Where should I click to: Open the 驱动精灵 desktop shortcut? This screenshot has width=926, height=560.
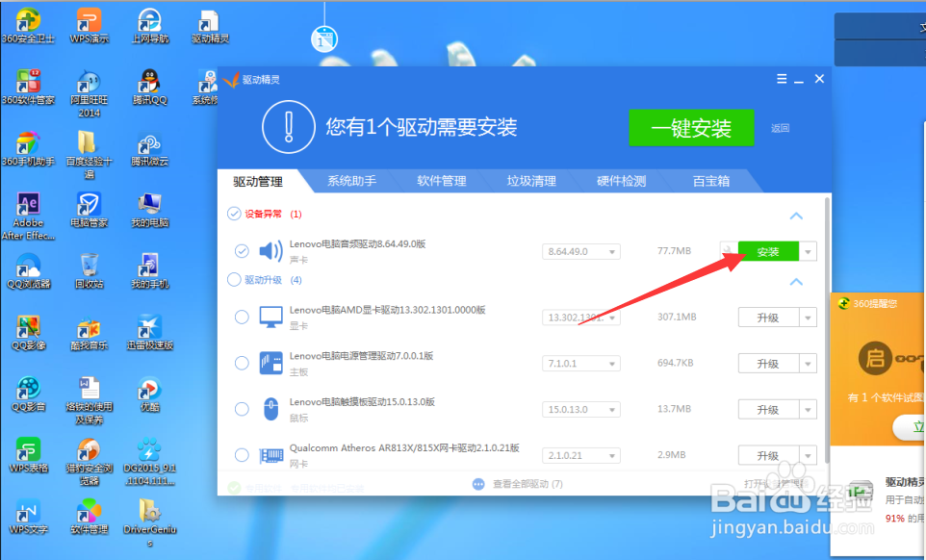[210, 26]
